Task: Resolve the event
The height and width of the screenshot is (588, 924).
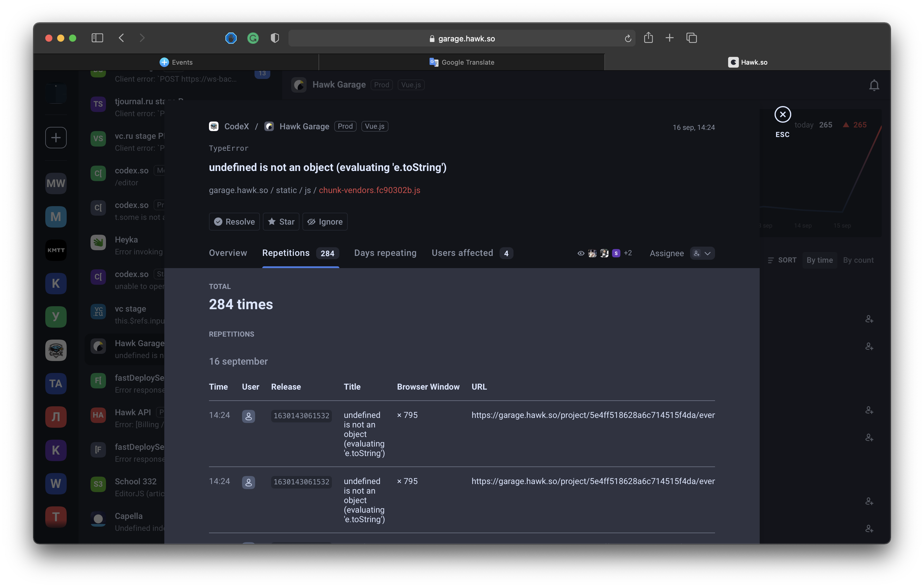Action: (x=234, y=222)
